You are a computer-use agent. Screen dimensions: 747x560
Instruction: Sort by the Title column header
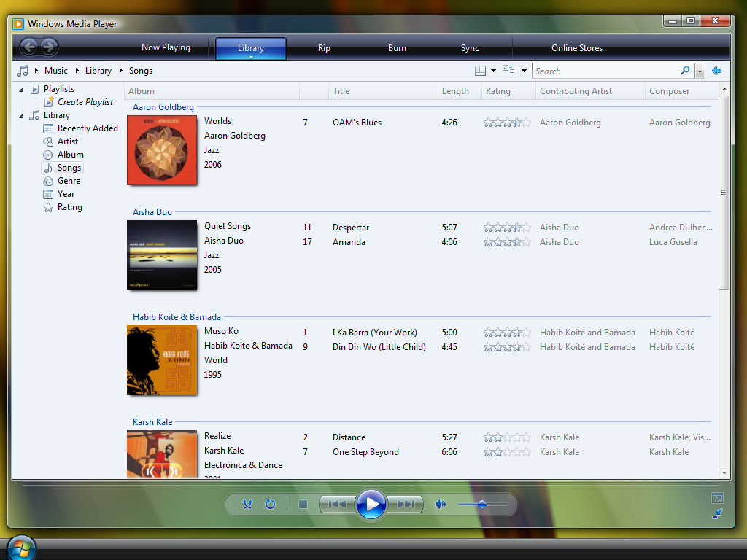point(383,91)
